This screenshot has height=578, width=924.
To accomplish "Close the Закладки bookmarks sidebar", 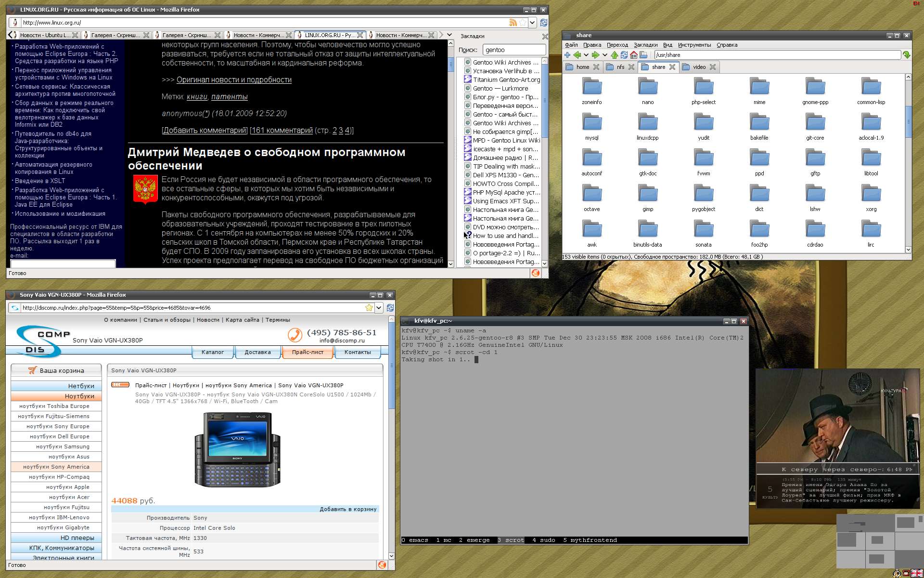I will [x=545, y=36].
